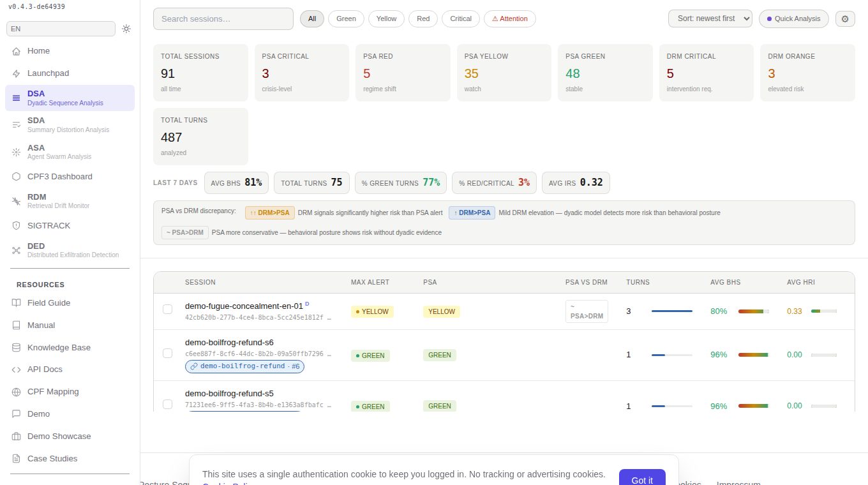868x485 pixels.
Task: Filter sessions by Critical
Action: (461, 19)
